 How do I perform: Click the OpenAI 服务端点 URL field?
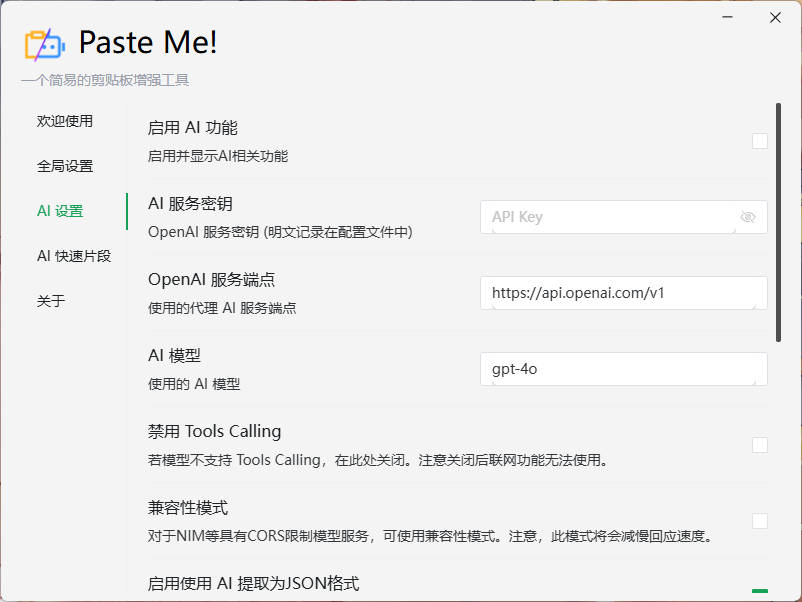point(623,293)
